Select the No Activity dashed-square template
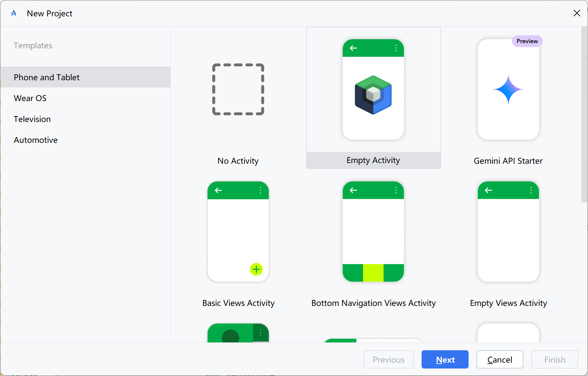588x376 pixels. click(x=238, y=89)
